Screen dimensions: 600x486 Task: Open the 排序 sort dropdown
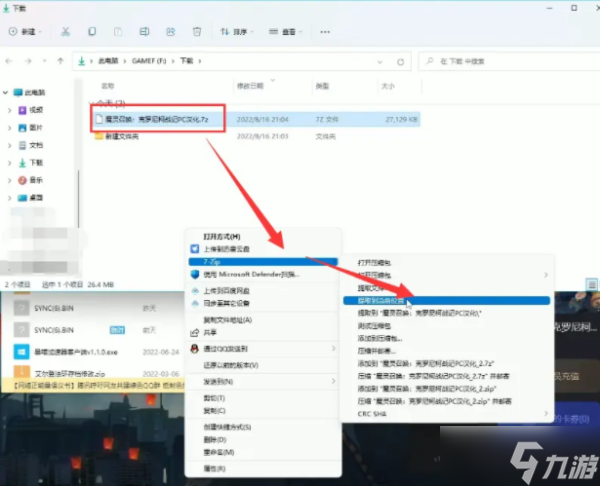[237, 32]
